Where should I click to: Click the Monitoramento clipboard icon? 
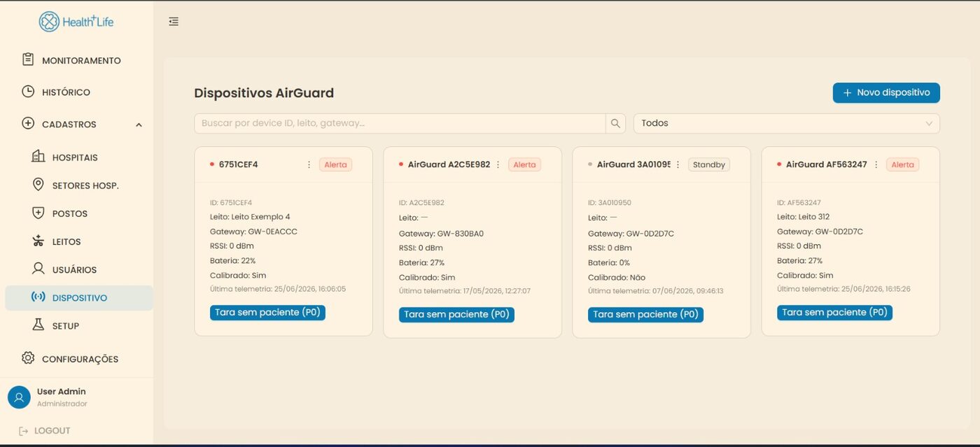point(28,59)
